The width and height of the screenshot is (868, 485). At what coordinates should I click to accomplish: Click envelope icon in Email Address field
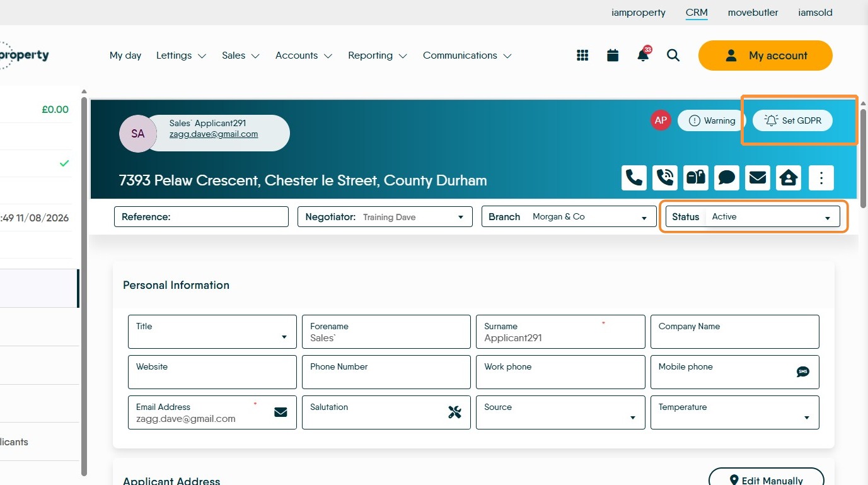tap(281, 412)
